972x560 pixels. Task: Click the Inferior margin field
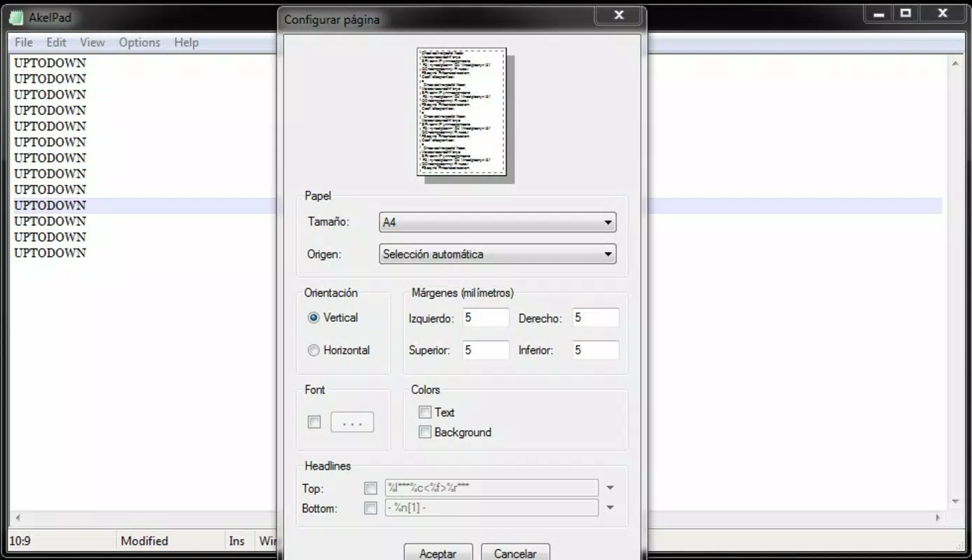pos(595,350)
